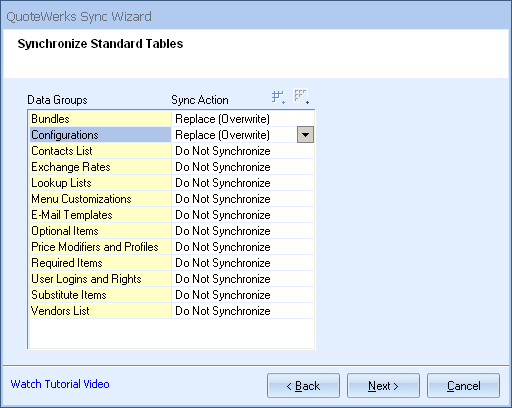Select the Contacts List sync action cell

coord(243,151)
